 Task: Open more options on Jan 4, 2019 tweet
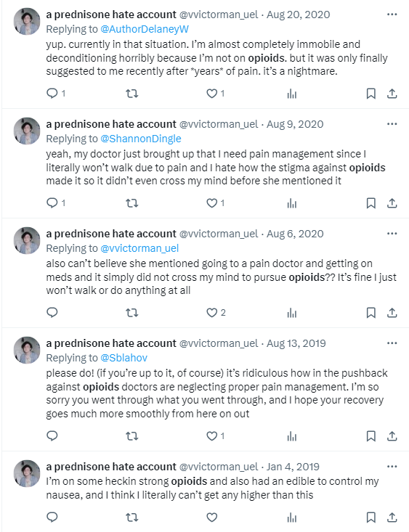pos(392,467)
